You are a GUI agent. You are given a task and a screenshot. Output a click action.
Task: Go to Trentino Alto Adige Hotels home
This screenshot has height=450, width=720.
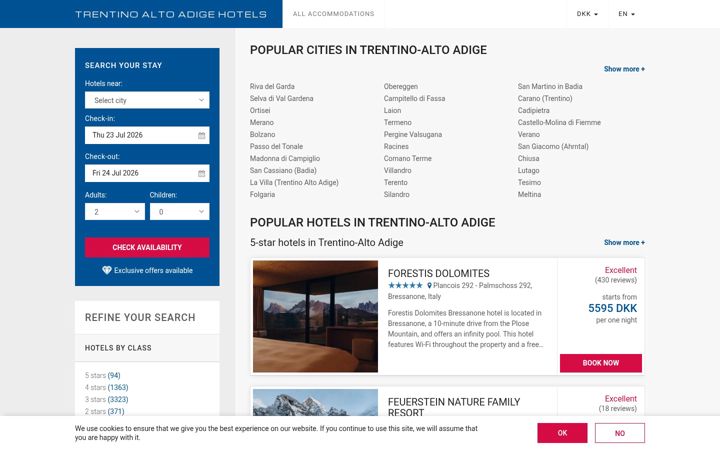coord(171,14)
